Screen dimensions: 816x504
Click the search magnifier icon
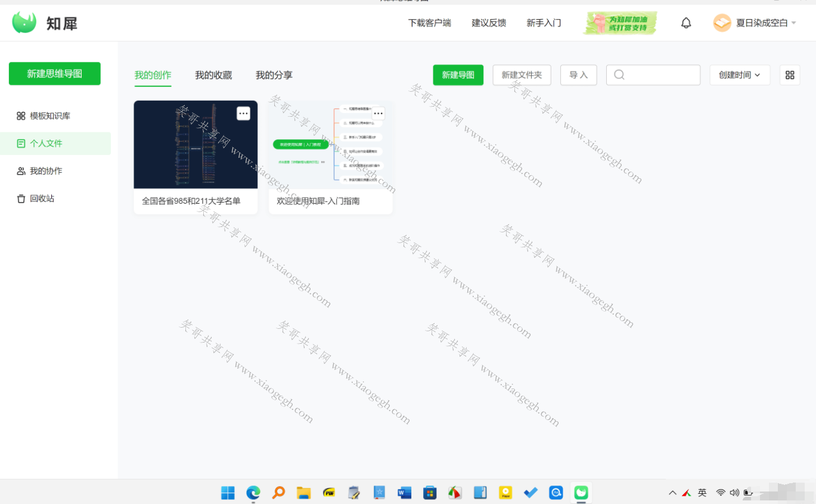(619, 75)
